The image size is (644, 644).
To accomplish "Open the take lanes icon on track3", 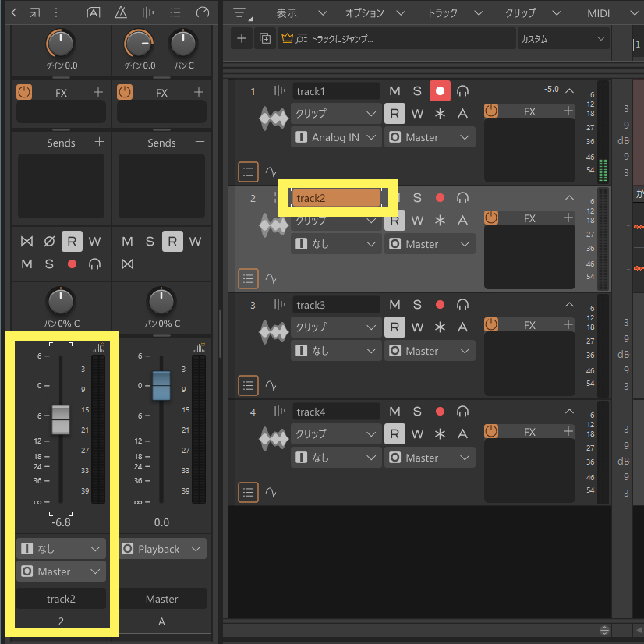I will pos(248,385).
